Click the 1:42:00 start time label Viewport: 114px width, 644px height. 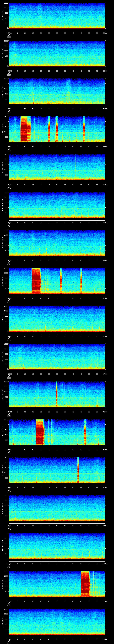pos(9,223)
